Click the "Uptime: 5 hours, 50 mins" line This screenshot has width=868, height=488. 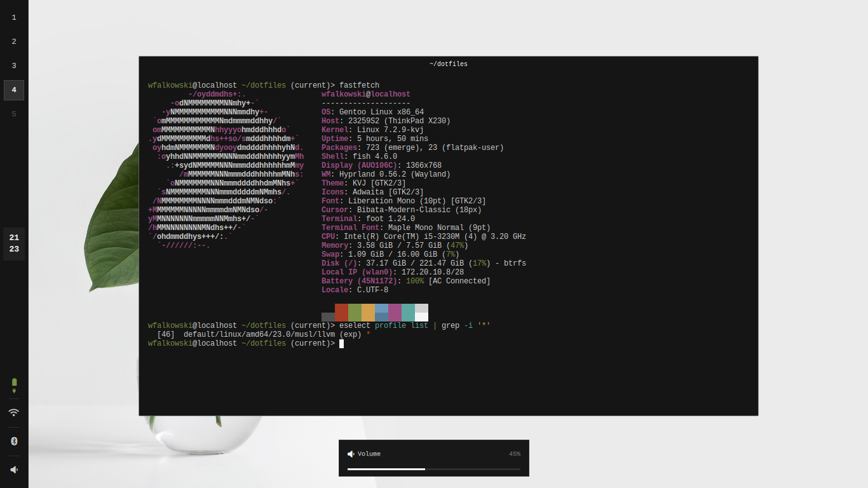[x=375, y=139]
